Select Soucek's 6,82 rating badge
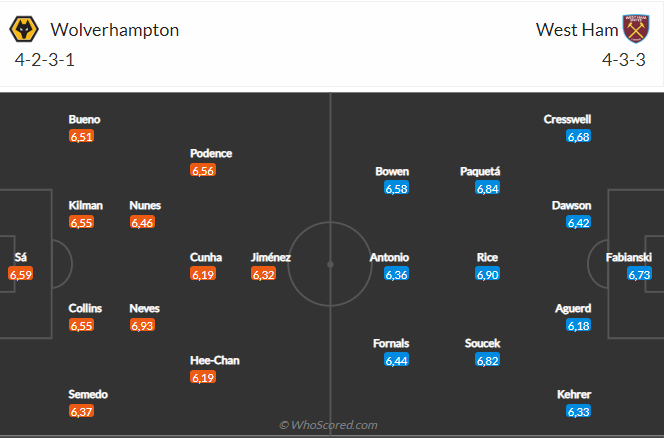 pyautogui.click(x=488, y=360)
